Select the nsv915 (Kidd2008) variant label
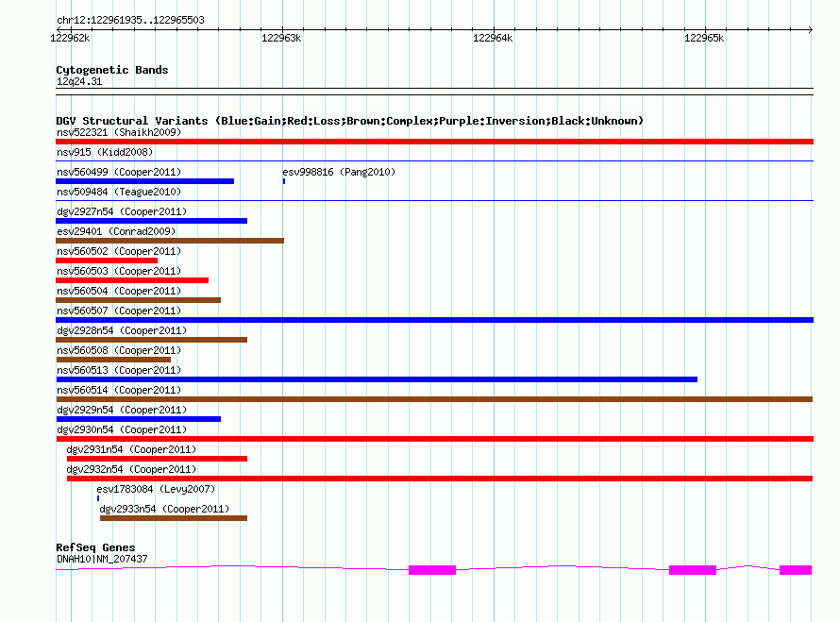 tap(105, 152)
